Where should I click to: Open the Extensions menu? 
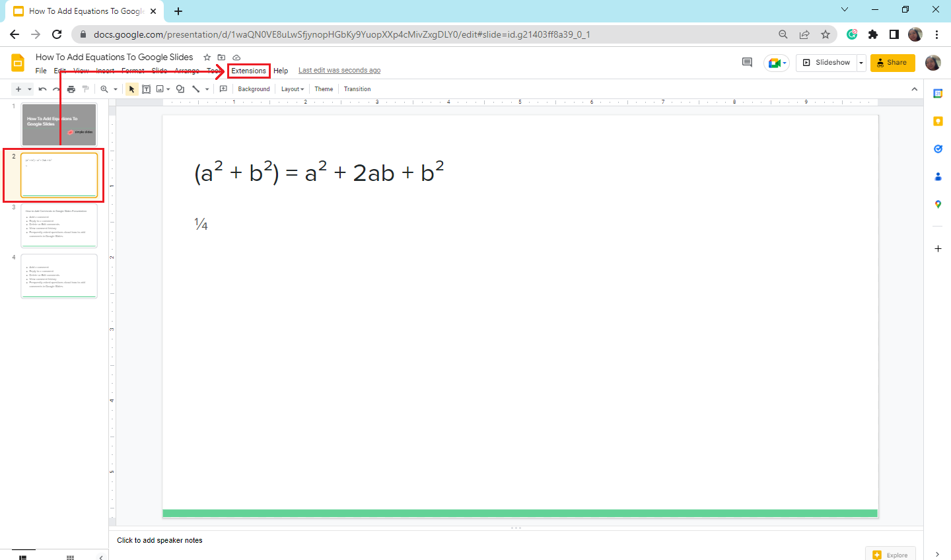(x=249, y=70)
